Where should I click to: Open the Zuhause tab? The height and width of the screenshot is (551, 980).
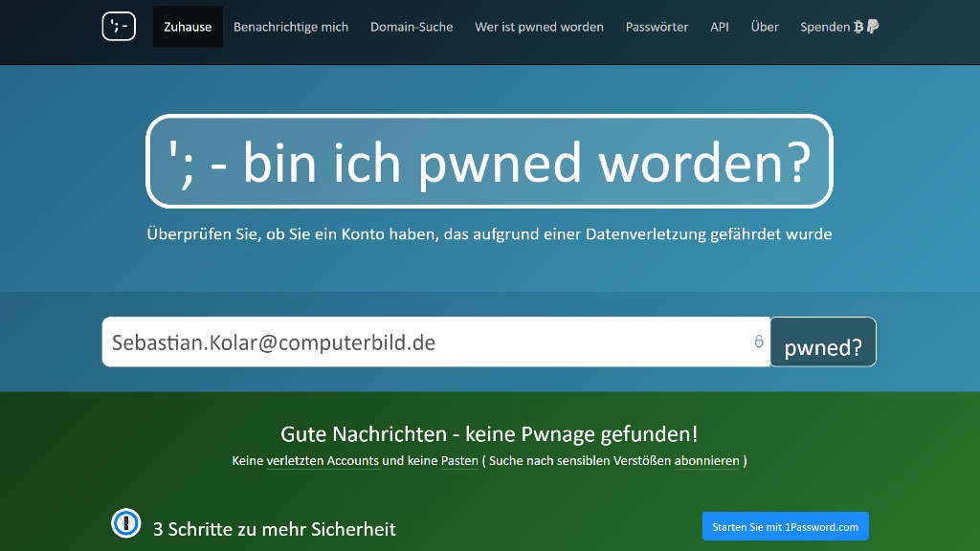pyautogui.click(x=188, y=27)
